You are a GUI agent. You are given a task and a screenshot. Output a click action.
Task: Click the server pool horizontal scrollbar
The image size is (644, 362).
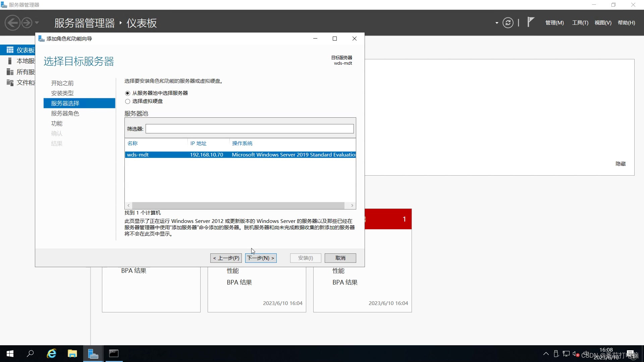pyautogui.click(x=238, y=205)
